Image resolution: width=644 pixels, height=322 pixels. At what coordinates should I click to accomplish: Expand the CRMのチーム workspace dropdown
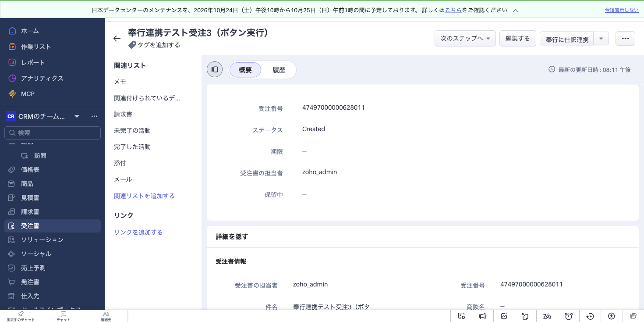click(77, 116)
